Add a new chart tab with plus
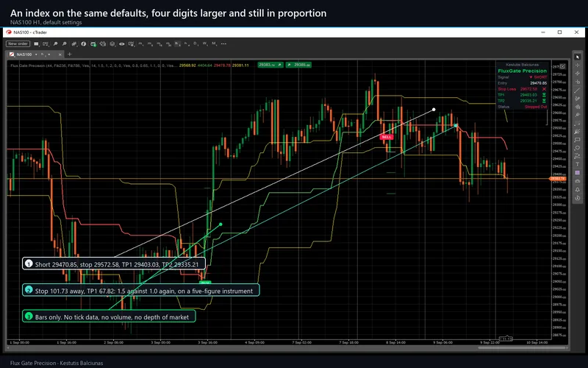 (69, 54)
